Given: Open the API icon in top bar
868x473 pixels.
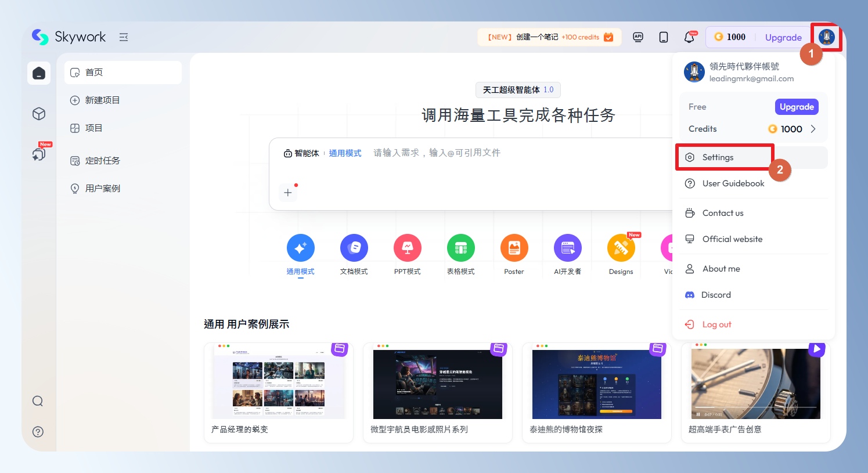Looking at the screenshot, I should pos(638,37).
